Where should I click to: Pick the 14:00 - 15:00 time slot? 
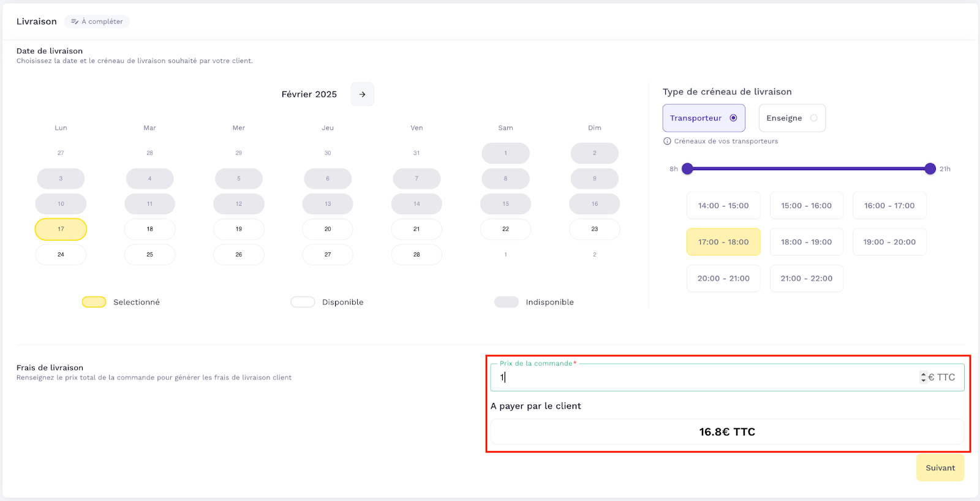pos(723,206)
